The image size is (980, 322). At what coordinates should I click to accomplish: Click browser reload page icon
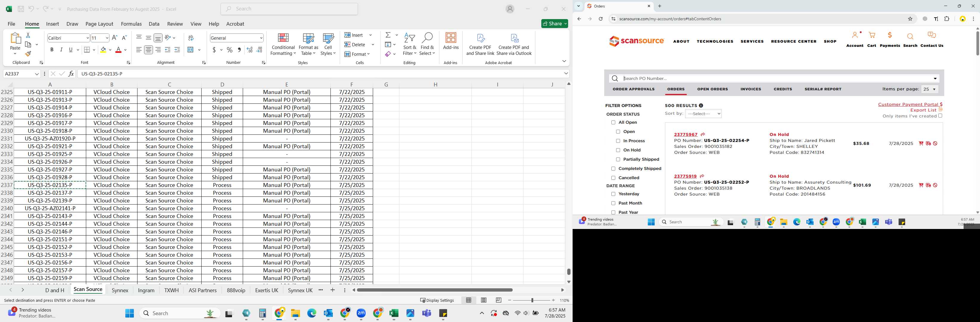coord(600,19)
